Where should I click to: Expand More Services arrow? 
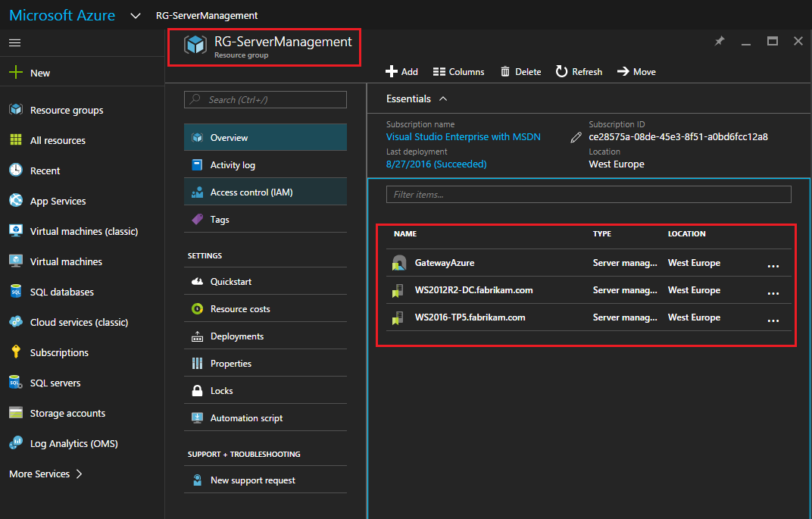tap(80, 474)
